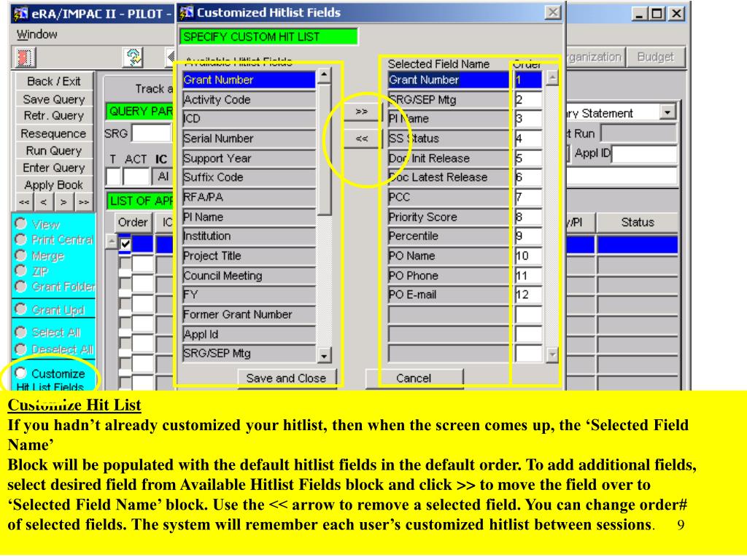Screen dimensions: 747x560
Task: Select Doc Init Release in selected fields
Action: [x=448, y=158]
